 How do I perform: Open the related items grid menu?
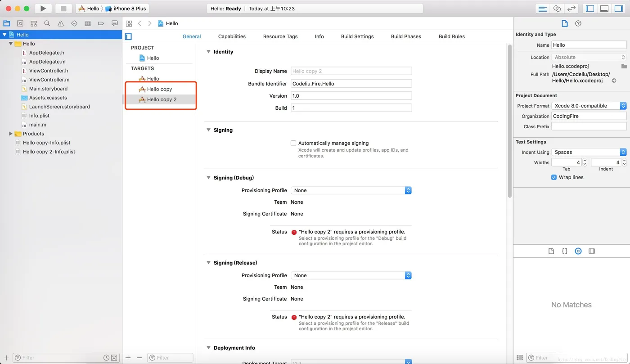click(x=129, y=23)
